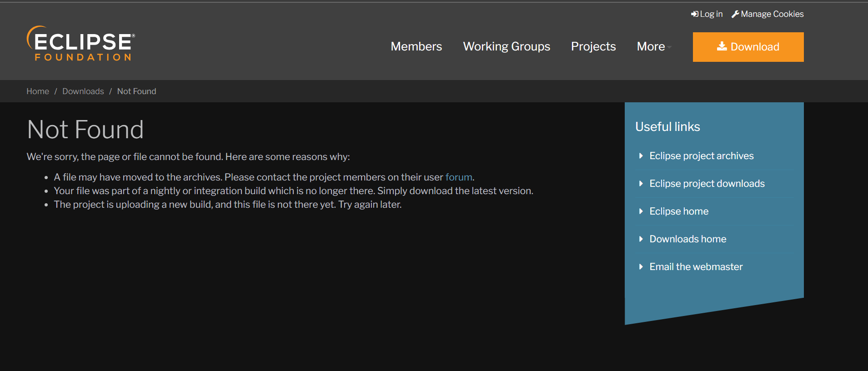Open the Working Groups menu item
This screenshot has height=371, width=868.
(507, 46)
